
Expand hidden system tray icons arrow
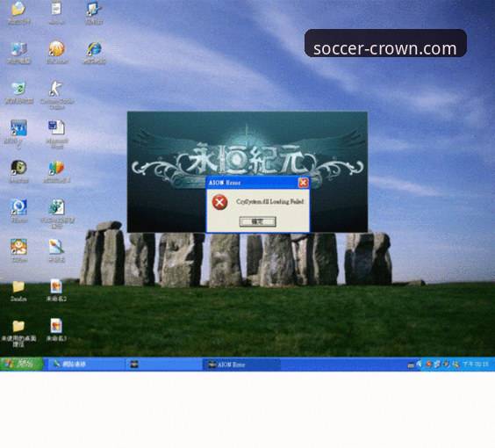coord(419,365)
